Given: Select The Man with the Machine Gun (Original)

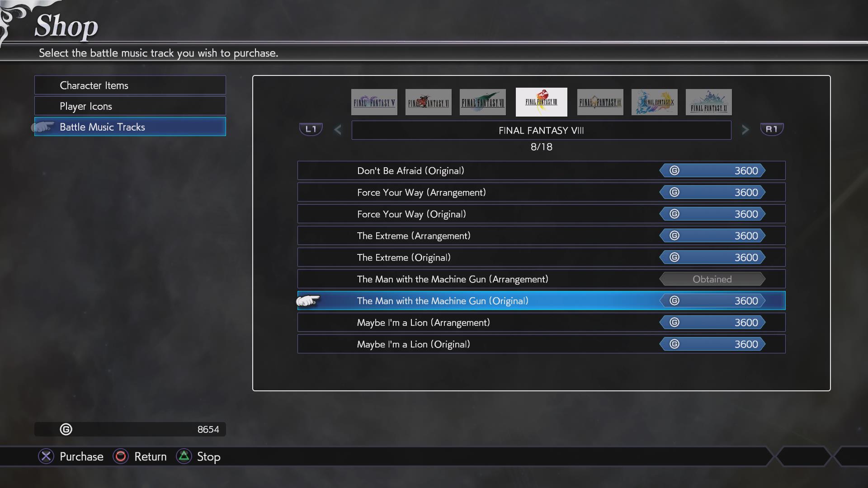Looking at the screenshot, I should (x=541, y=300).
